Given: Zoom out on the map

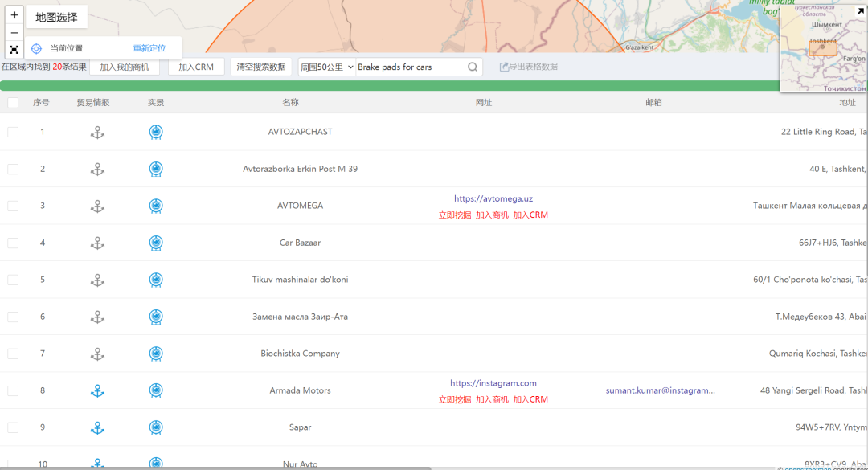Looking at the screenshot, I should click(x=14, y=33).
